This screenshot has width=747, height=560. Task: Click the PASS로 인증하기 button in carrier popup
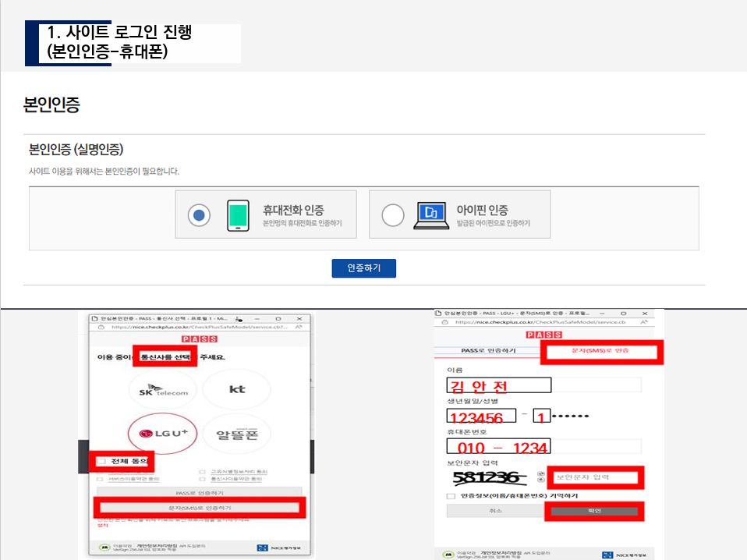(200, 493)
